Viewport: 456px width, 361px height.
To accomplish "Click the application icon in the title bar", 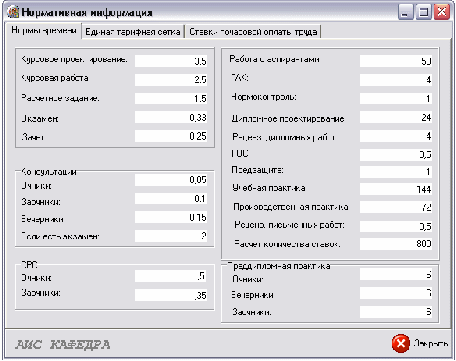I will coord(13,12).
